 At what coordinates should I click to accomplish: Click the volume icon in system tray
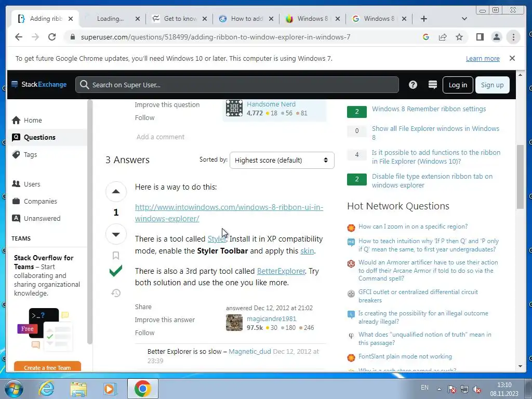477,389
